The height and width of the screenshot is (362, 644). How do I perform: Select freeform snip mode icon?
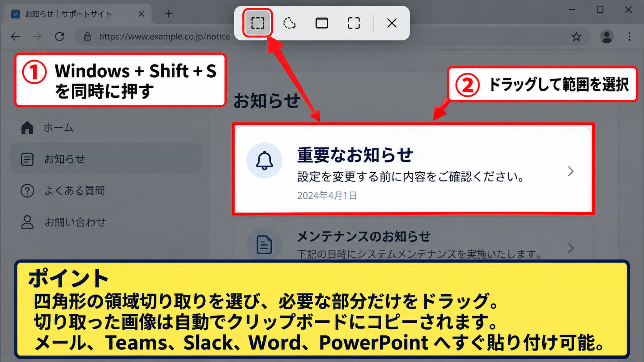pyautogui.click(x=289, y=23)
